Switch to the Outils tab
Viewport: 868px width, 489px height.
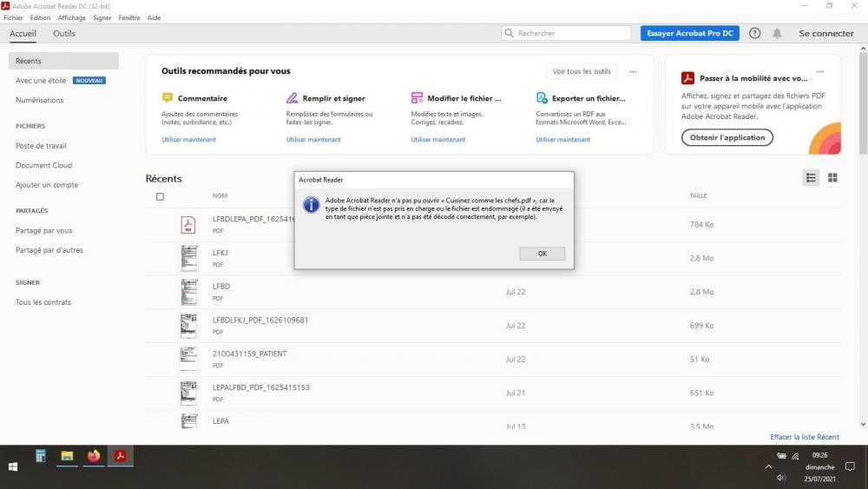tap(64, 33)
